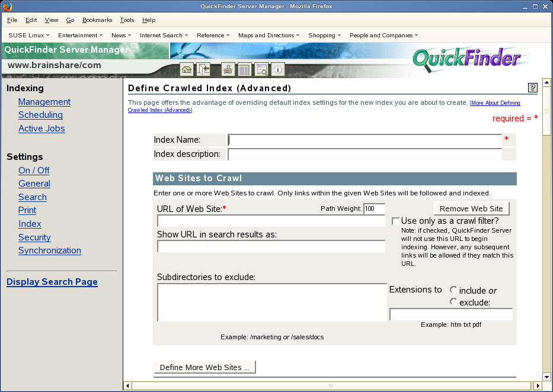This screenshot has width=553, height=392.
Task: Open the Index settings link
Action: [30, 224]
